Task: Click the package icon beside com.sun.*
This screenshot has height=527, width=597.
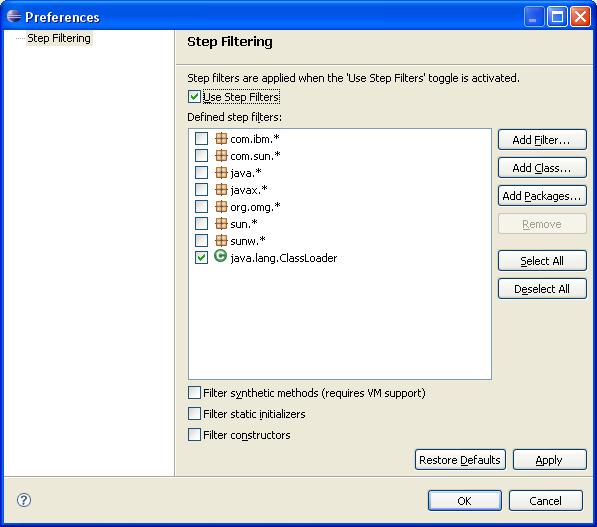Action: pos(221,155)
